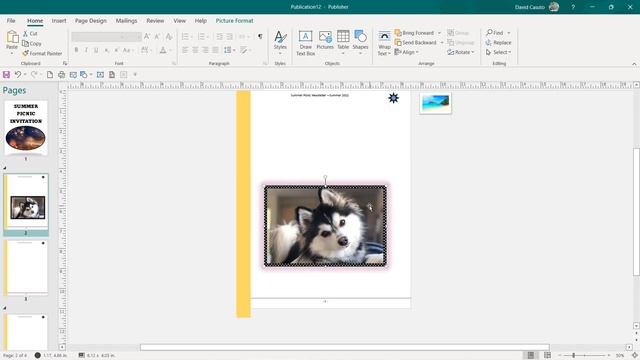Open the Table insert menu
The image size is (640, 360).
tap(343, 43)
